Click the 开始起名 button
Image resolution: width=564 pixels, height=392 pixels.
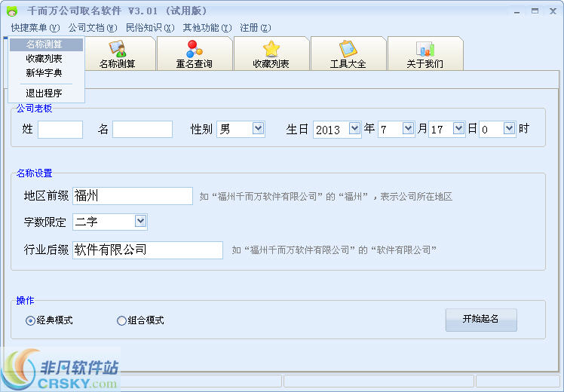[x=481, y=320]
